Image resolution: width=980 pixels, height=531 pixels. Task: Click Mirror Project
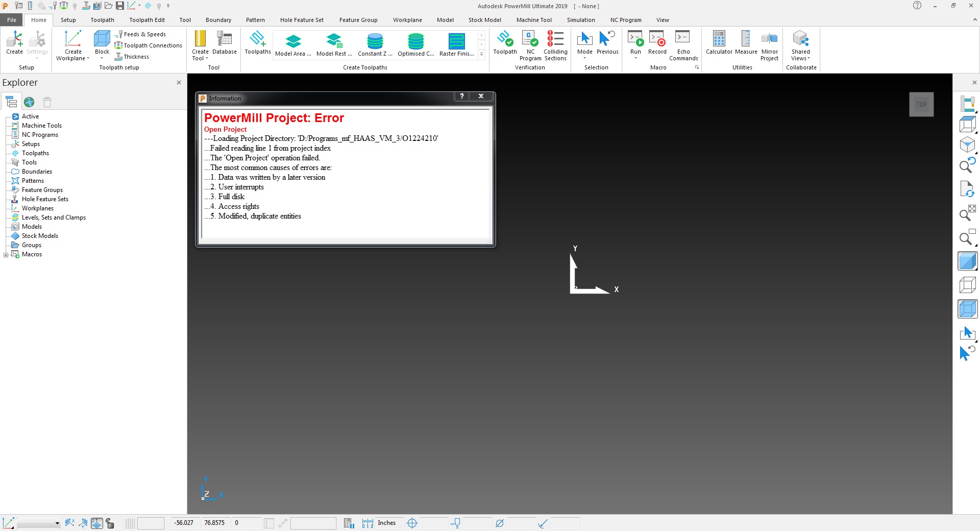pos(770,45)
